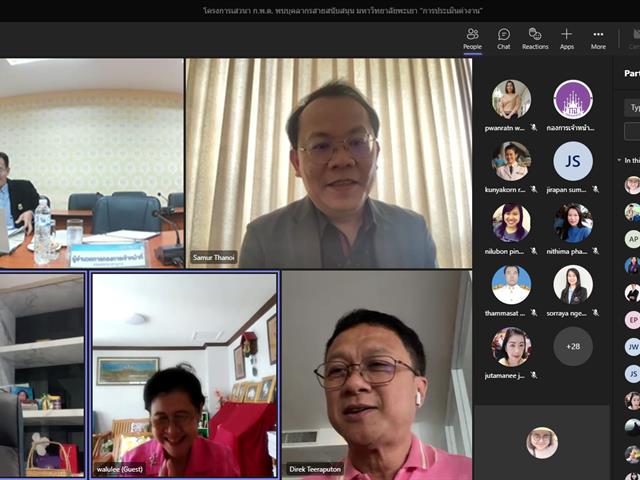This screenshot has height=480, width=640.
Task: Select the EP avatar in participants list
Action: tap(633, 320)
